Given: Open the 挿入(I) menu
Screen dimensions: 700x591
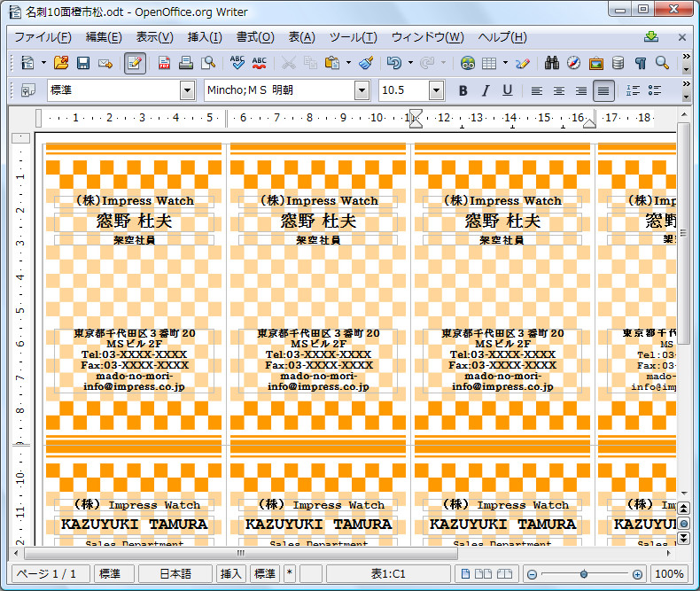Looking at the screenshot, I should coord(205,37).
